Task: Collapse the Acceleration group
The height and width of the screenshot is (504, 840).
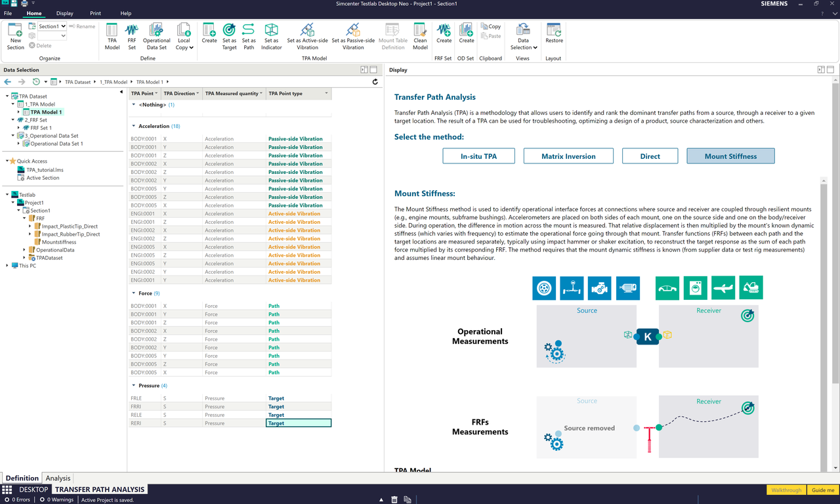Action: point(134,126)
